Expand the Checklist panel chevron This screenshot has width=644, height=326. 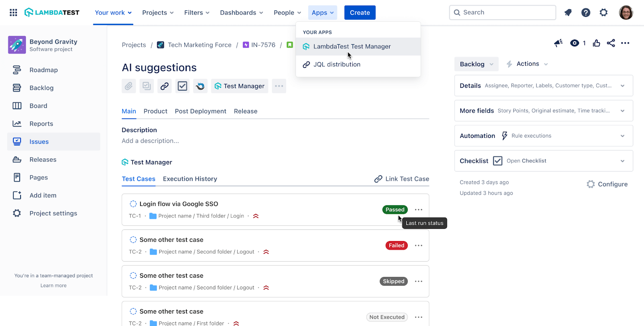pos(623,161)
